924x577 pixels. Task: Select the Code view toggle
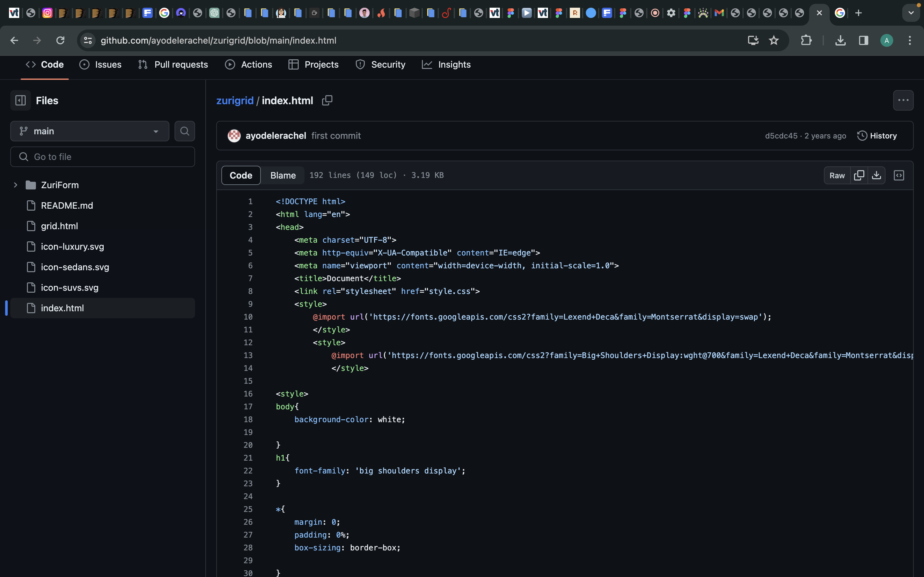pyautogui.click(x=241, y=175)
